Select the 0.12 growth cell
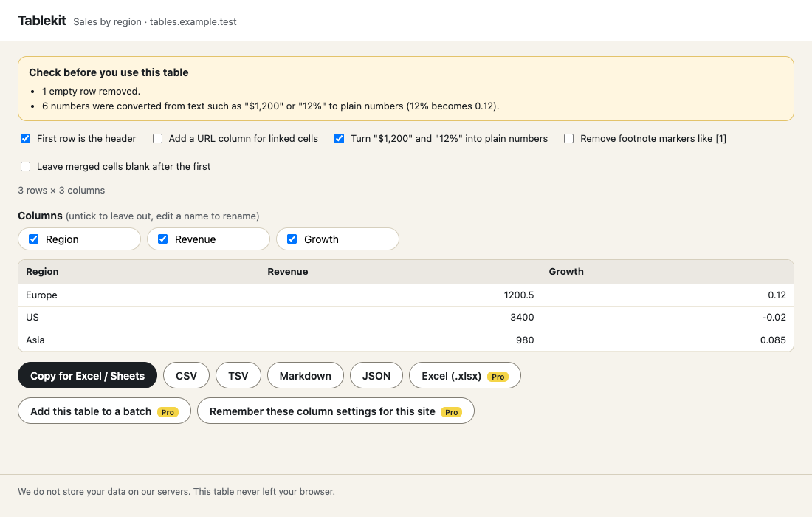This screenshot has height=517, width=812. pos(667,295)
